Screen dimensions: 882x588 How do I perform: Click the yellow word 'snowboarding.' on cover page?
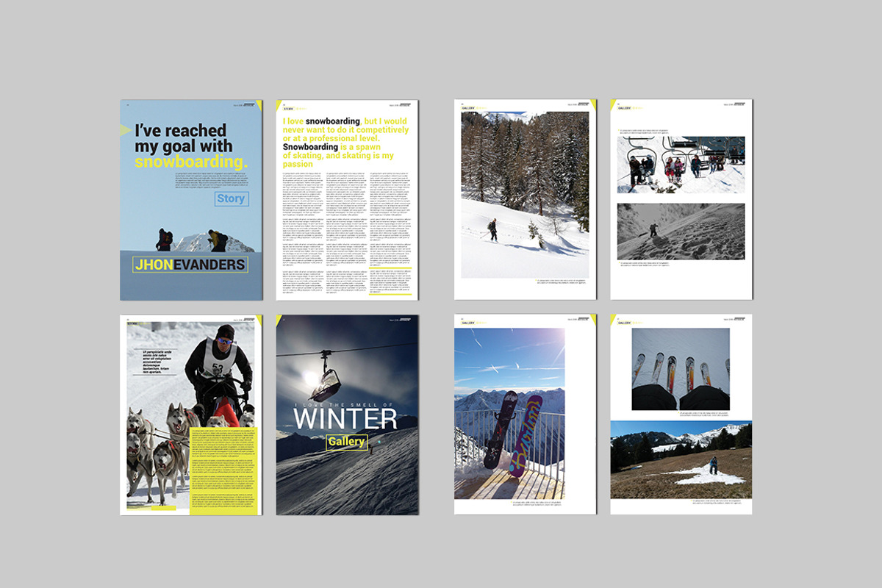tap(191, 162)
